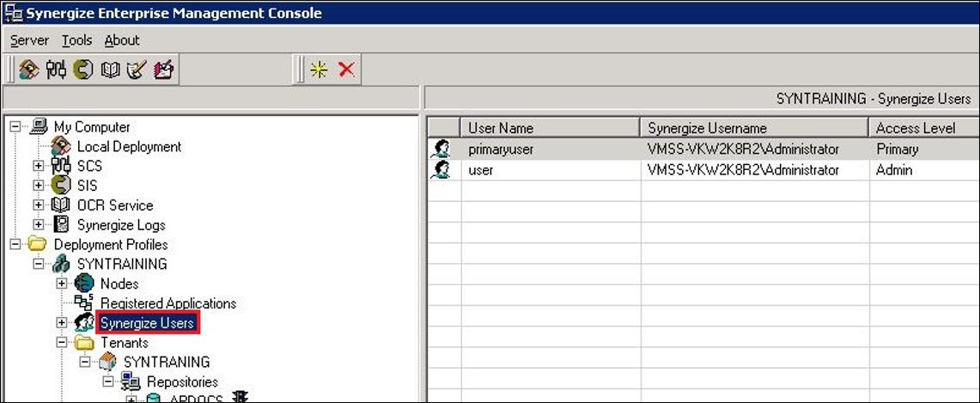Image resolution: width=980 pixels, height=403 pixels.
Task: Click the Primary access level cell
Action: 924,150
